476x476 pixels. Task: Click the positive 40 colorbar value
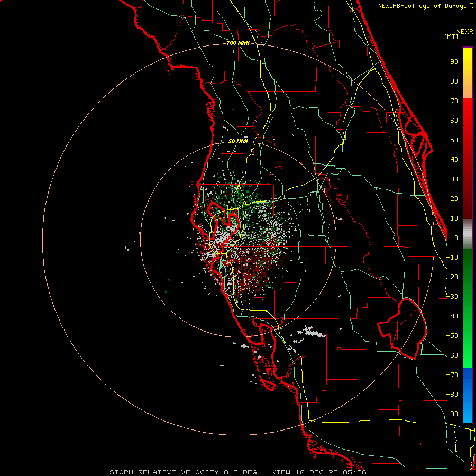[x=454, y=159]
